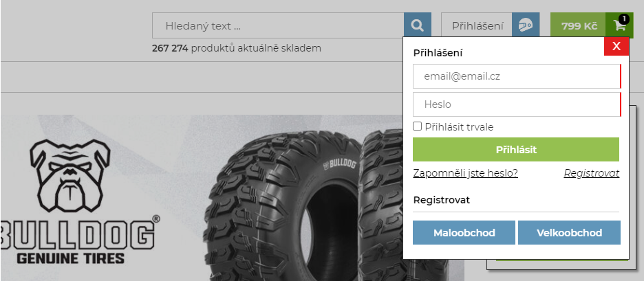Follow the italic Registrovat link

tap(592, 173)
